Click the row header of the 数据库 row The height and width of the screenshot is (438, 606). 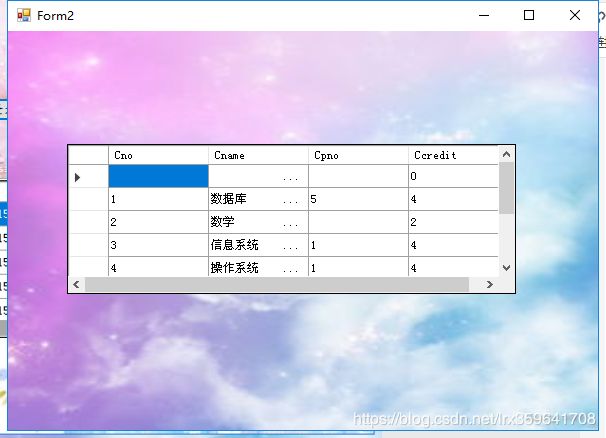pos(89,199)
